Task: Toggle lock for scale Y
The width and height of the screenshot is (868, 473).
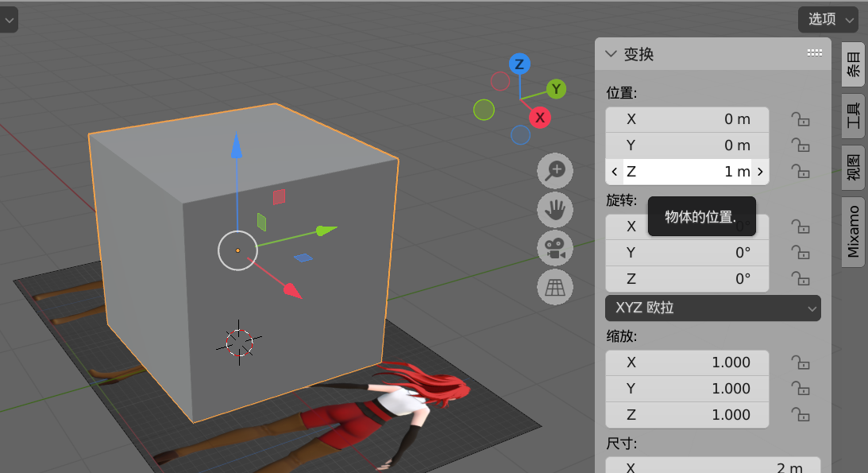Action: click(800, 389)
